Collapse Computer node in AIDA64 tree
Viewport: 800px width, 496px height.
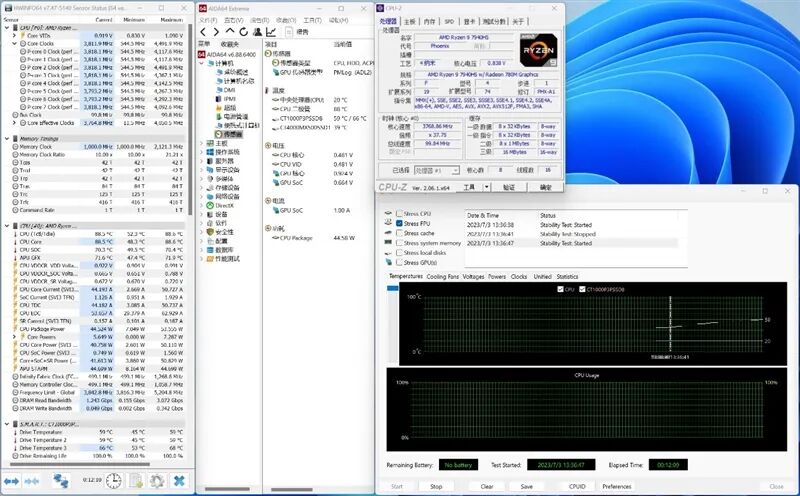point(202,63)
